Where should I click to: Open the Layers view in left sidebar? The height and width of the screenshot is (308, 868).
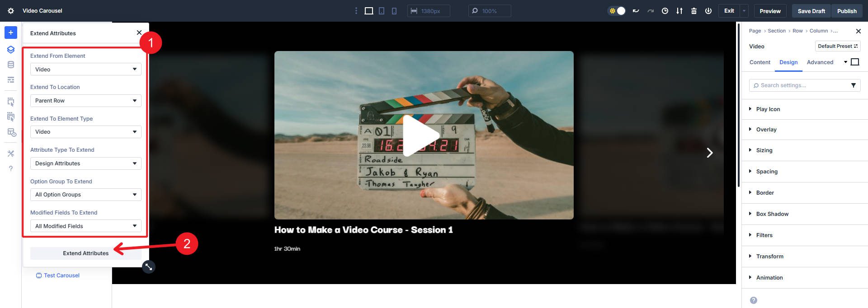tap(11, 50)
